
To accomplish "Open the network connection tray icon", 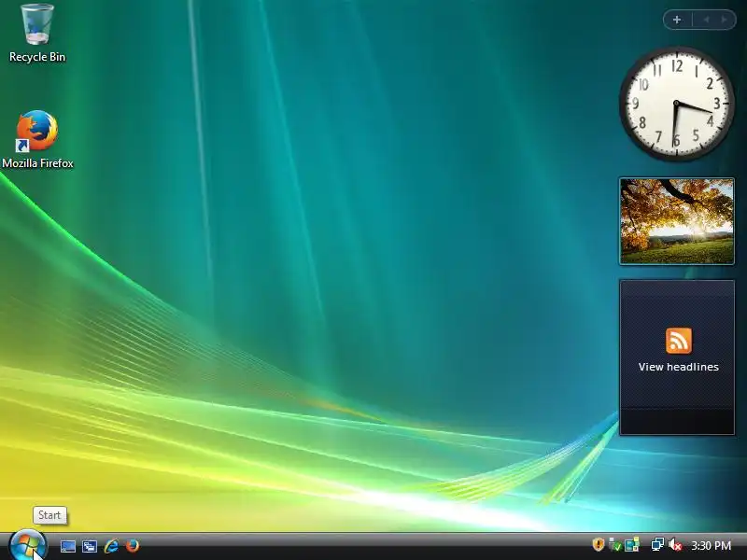I will click(657, 544).
